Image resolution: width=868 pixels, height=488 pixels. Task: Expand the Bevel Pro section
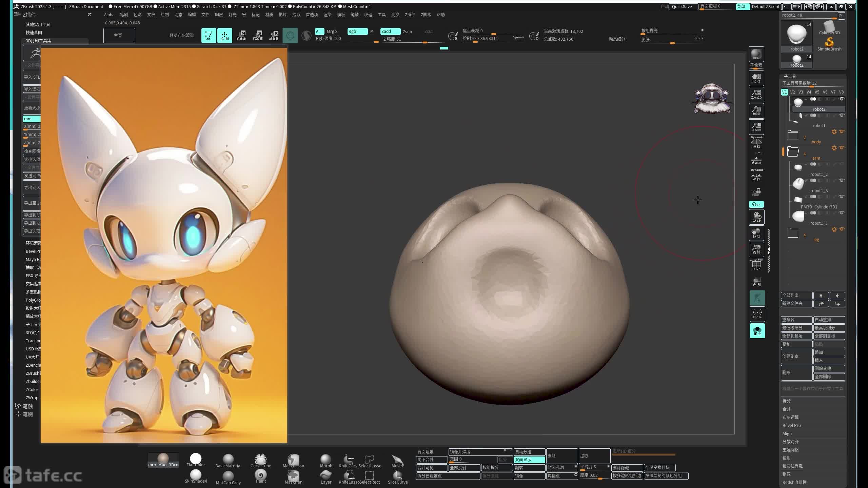[x=791, y=425]
